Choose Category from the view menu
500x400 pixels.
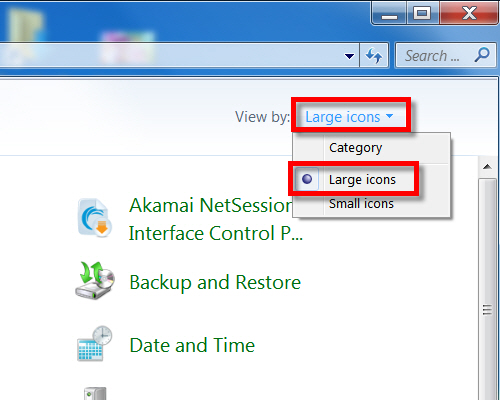point(355,148)
